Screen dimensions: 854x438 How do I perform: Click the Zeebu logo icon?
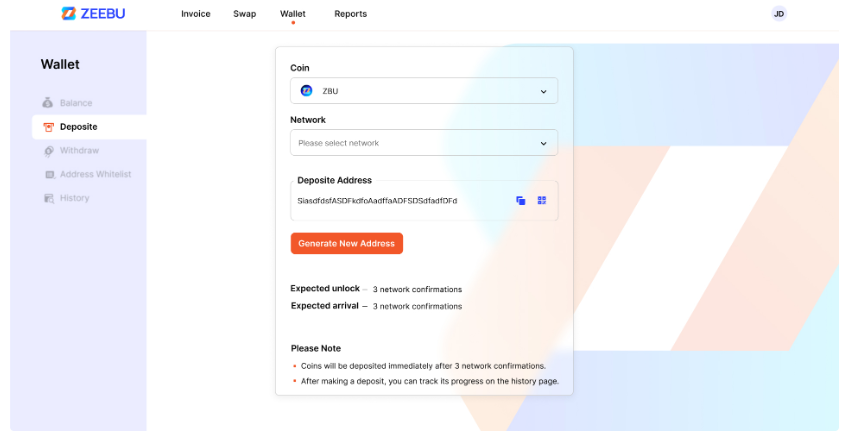tap(68, 14)
